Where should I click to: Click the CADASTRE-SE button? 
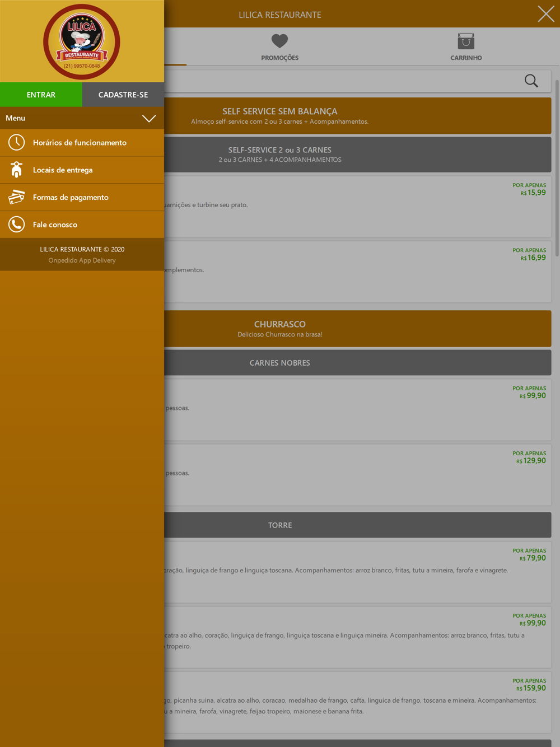pos(123,95)
